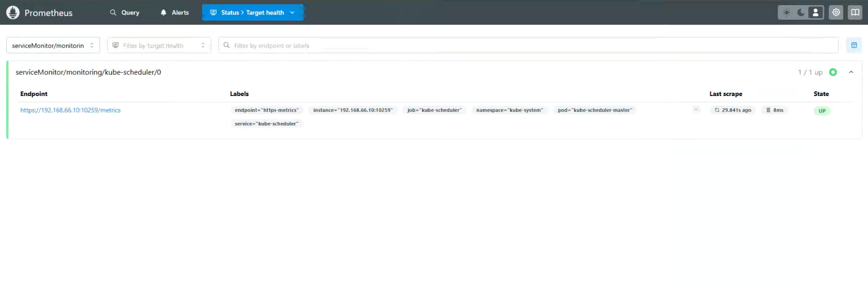
Task: Click the 29.841s ago last scrape badge
Action: pyautogui.click(x=733, y=110)
